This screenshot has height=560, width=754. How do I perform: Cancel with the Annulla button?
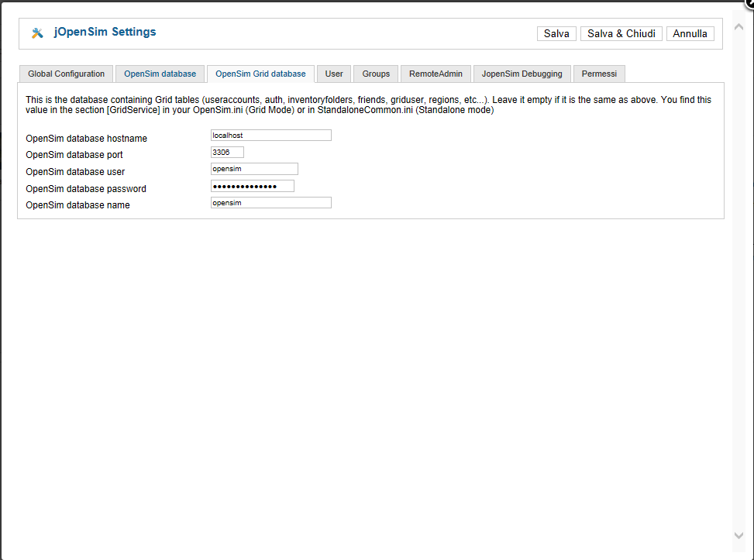tap(690, 33)
